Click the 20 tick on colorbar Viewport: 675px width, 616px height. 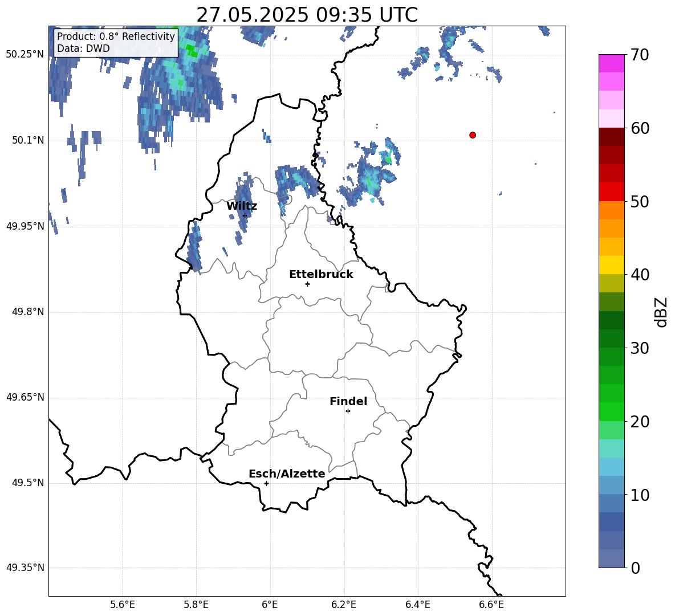tap(640, 422)
